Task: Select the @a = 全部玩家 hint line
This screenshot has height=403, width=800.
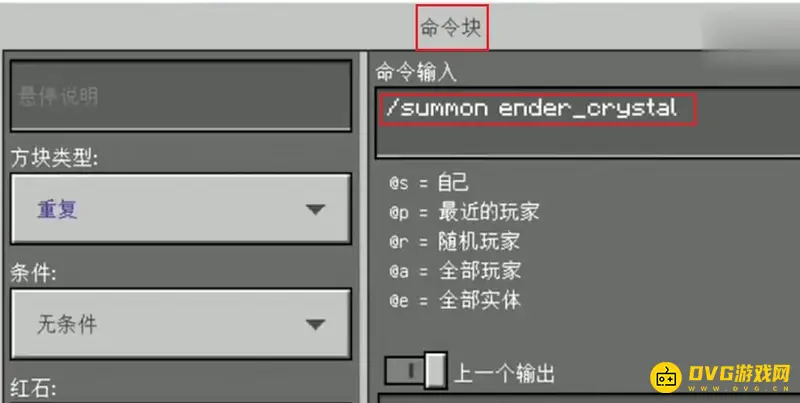Action: pos(455,271)
